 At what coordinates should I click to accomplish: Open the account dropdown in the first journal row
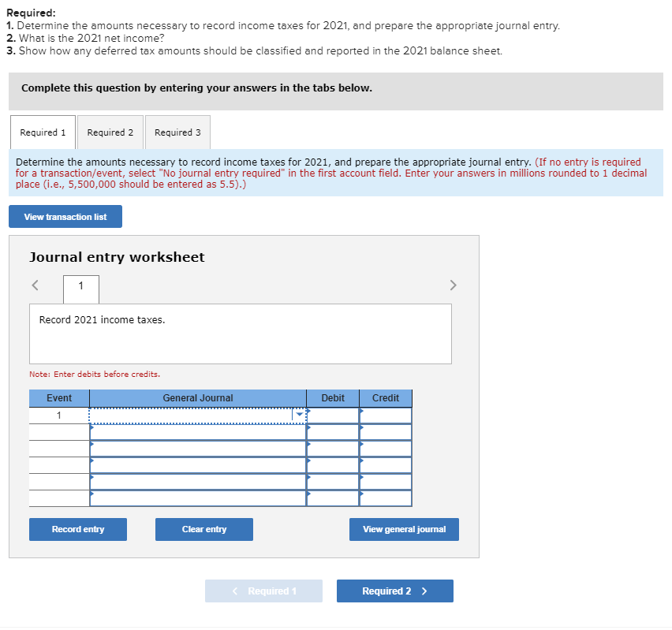tap(298, 413)
